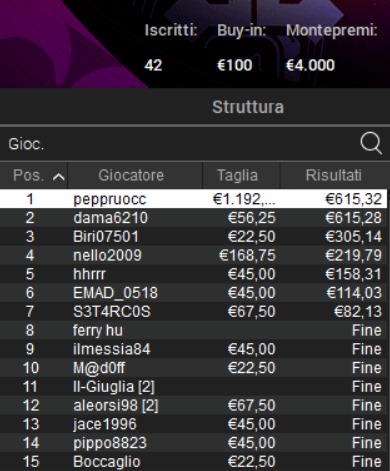The height and width of the screenshot is (471, 390).
Task: Select ferry hu in eighth position
Action: click(194, 330)
